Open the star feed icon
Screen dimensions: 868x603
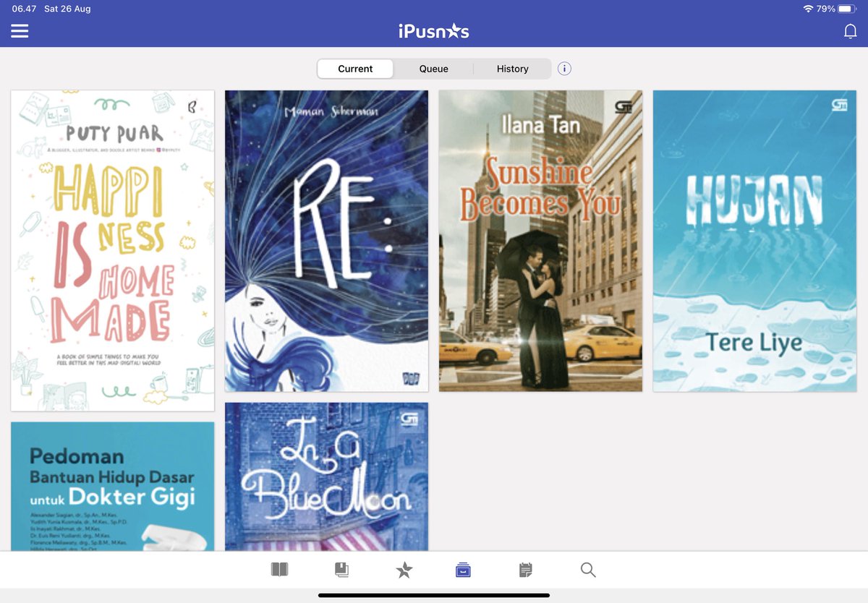point(404,570)
